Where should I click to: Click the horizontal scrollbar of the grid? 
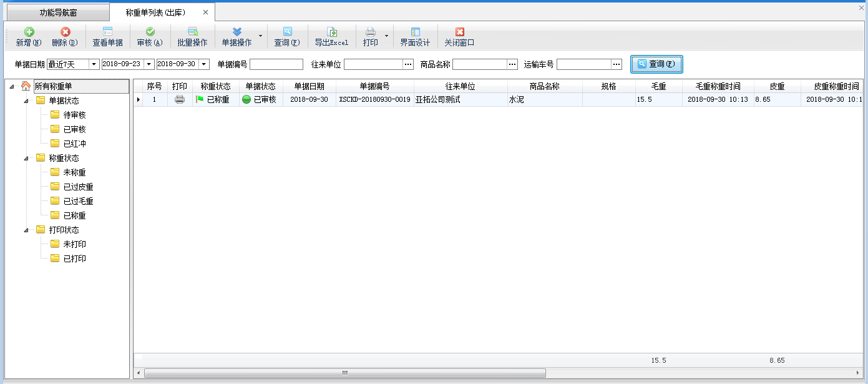(344, 373)
